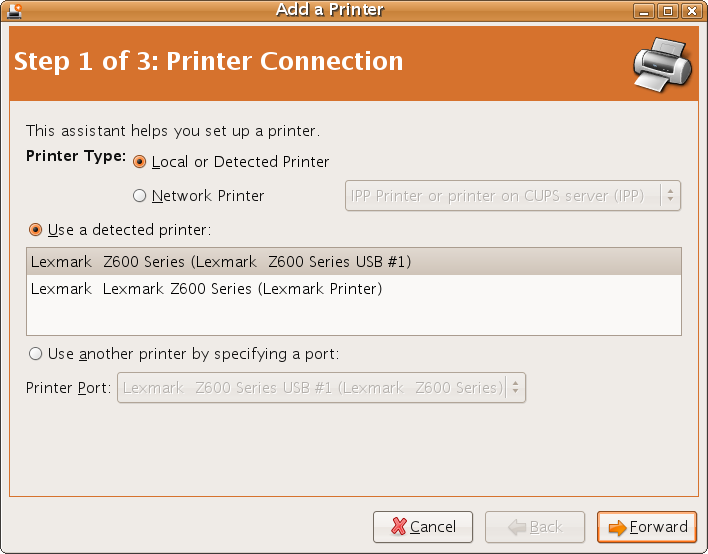Viewport: 708px width, 554px height.
Task: Open the IPP Printer network type dropdown
Action: pyautogui.click(x=512, y=196)
